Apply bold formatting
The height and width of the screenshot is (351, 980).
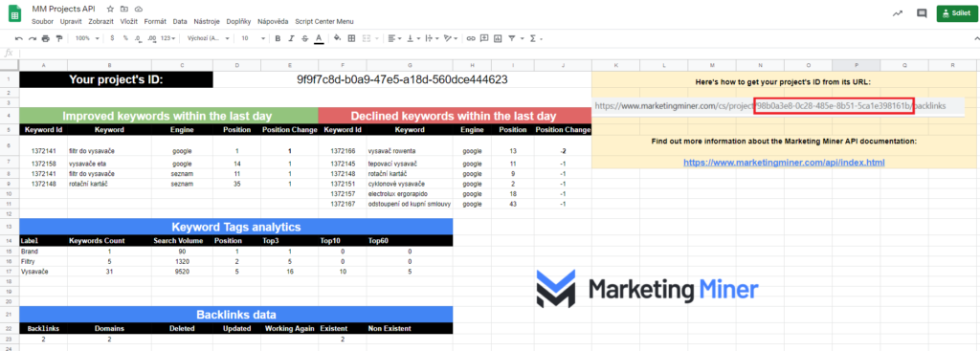coord(278,38)
